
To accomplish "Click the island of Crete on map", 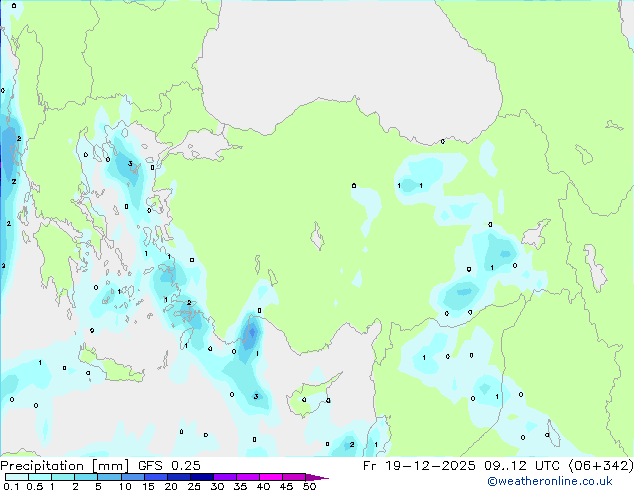I will 111,364.
